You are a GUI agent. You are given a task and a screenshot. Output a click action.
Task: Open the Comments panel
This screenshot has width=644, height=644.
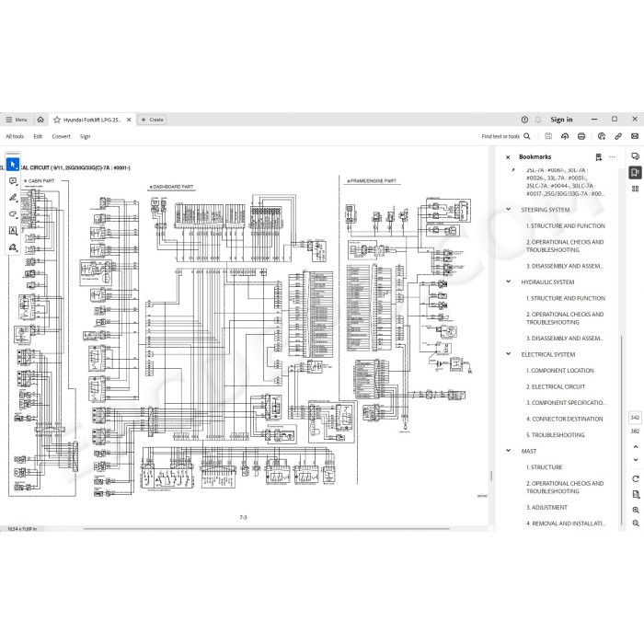pos(635,156)
